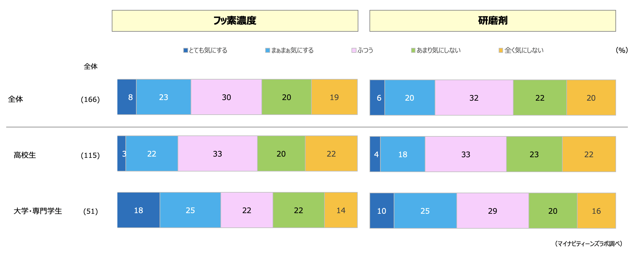Click the 高校生 row label
Image resolution: width=644 pixels, height=256 pixels.
(25, 155)
